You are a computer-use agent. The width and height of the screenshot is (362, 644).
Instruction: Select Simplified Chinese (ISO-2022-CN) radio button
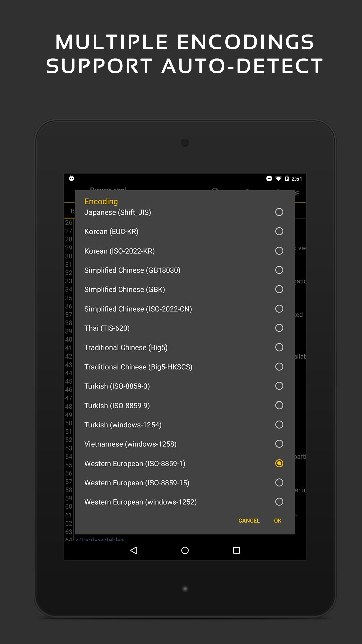point(279,309)
